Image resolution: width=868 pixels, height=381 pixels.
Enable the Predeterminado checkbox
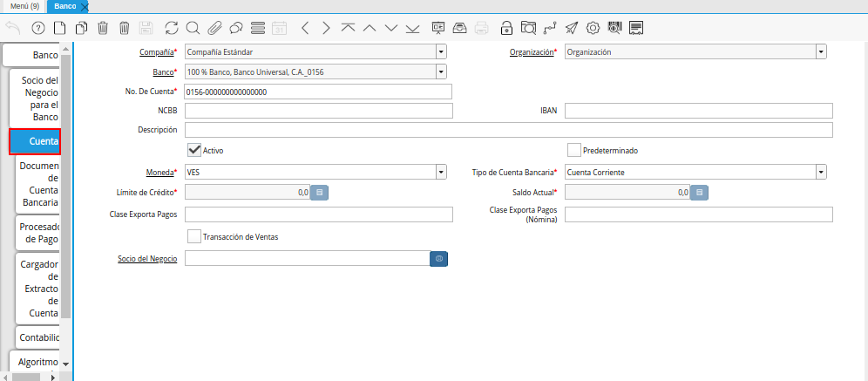point(574,150)
